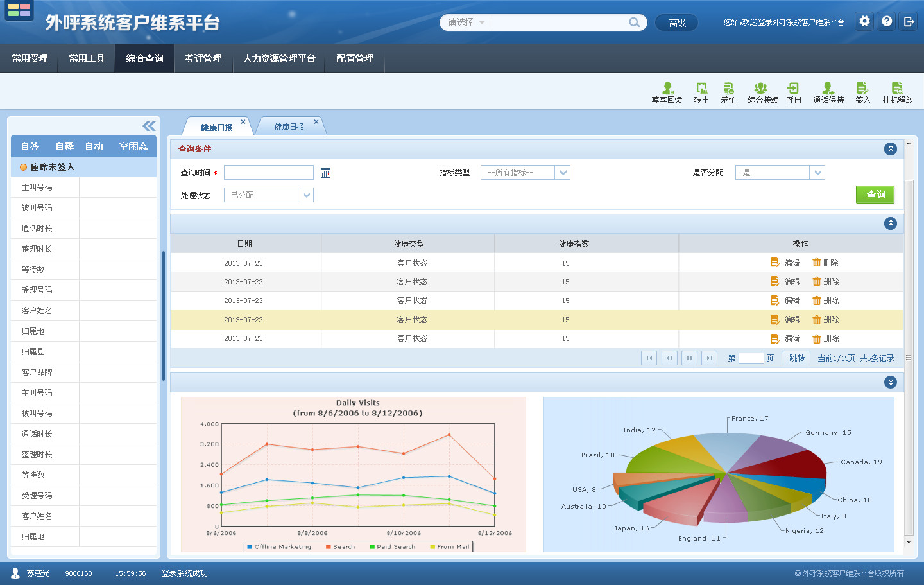Open the 常用受理 menu
Image resolution: width=924 pixels, height=585 pixels.
click(x=30, y=58)
